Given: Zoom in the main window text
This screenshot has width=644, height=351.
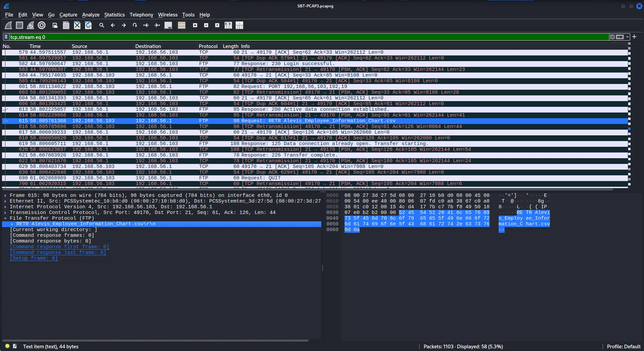Looking at the screenshot, I should (195, 25).
